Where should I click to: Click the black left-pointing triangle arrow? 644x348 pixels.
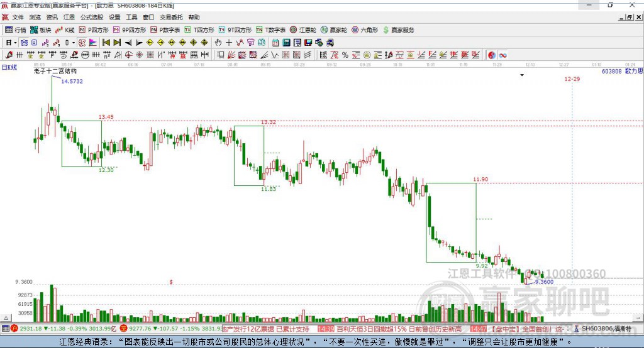click(128, 42)
